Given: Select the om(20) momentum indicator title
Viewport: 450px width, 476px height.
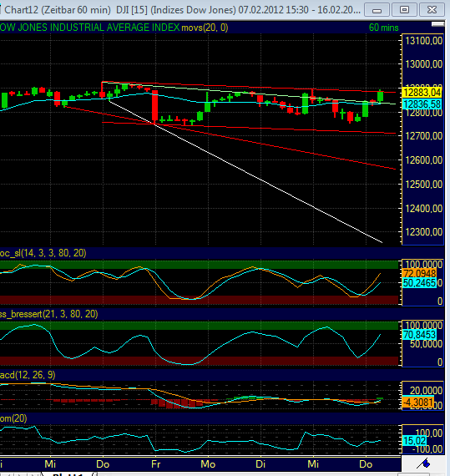Looking at the screenshot, I should click(x=13, y=418).
